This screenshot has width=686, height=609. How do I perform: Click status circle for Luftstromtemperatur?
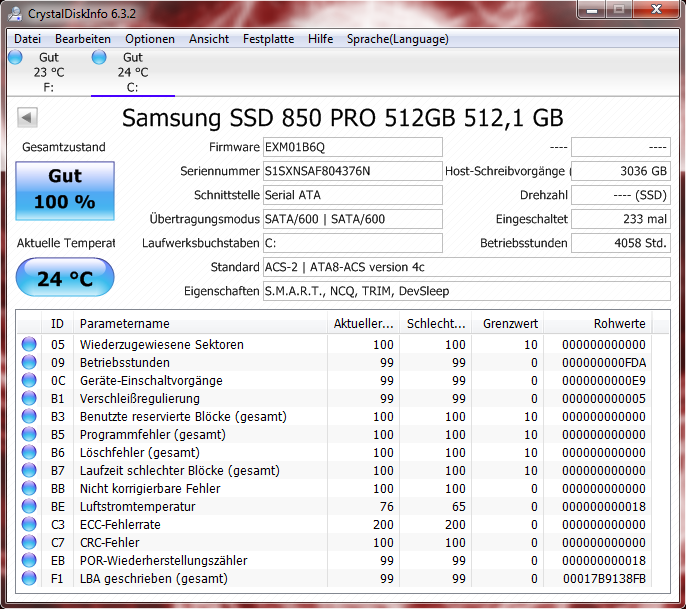29,506
